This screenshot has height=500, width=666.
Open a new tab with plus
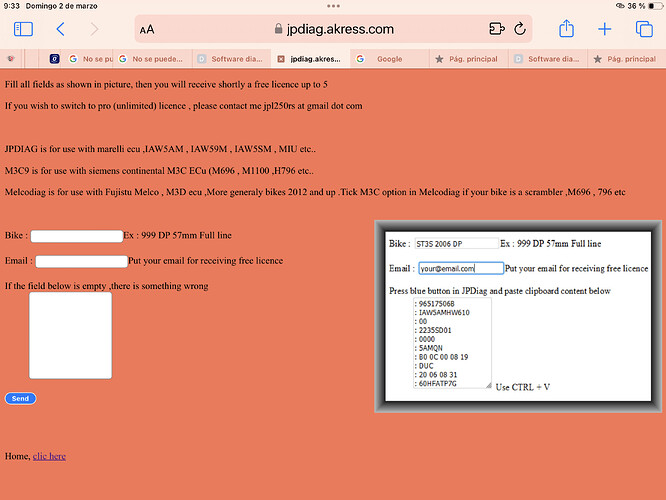tap(604, 29)
